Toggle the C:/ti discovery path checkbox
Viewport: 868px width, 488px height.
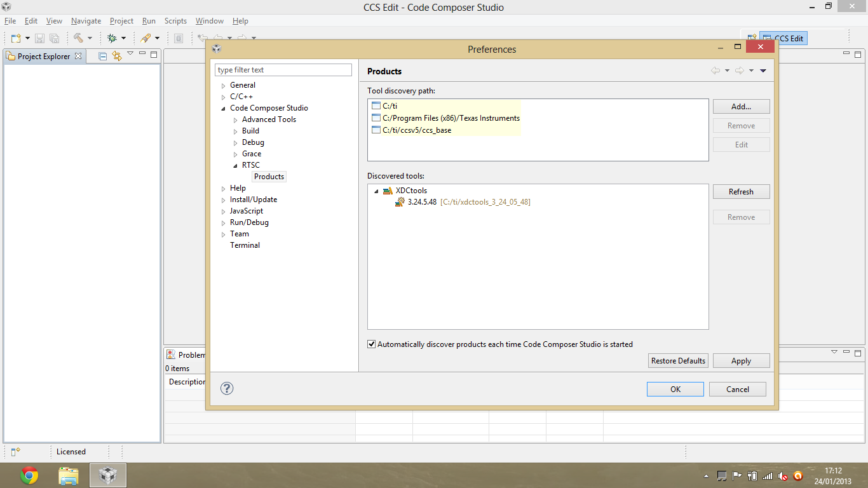click(376, 106)
